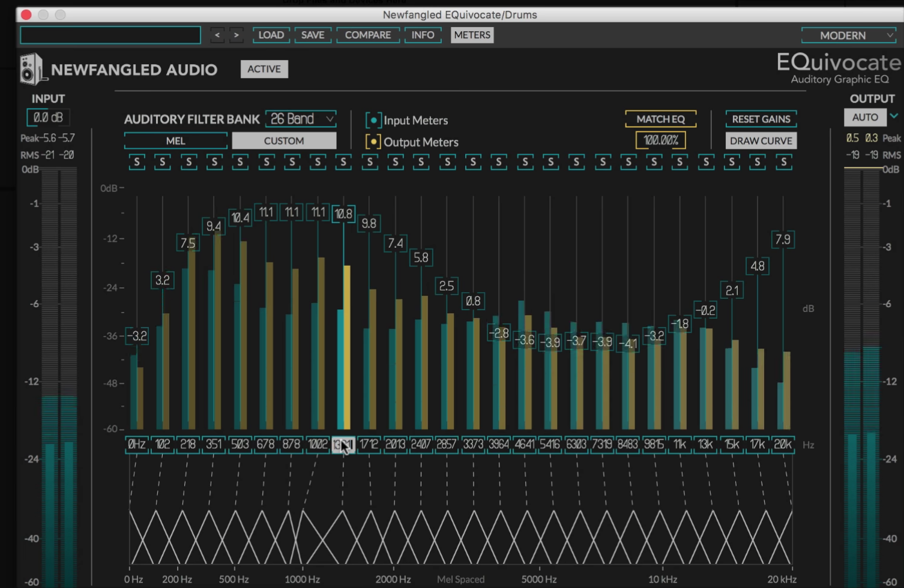Click the DRAW CURVE button
The image size is (904, 588).
(x=761, y=141)
